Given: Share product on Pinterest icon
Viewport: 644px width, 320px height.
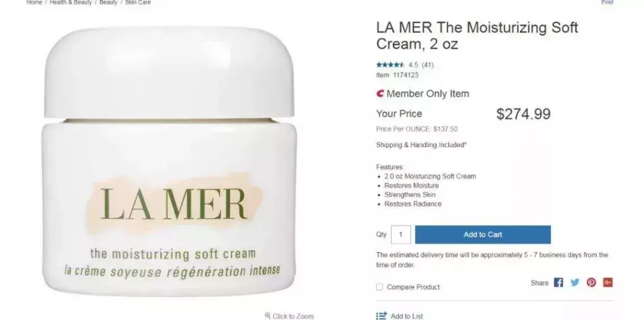Looking at the screenshot, I should [x=591, y=283].
